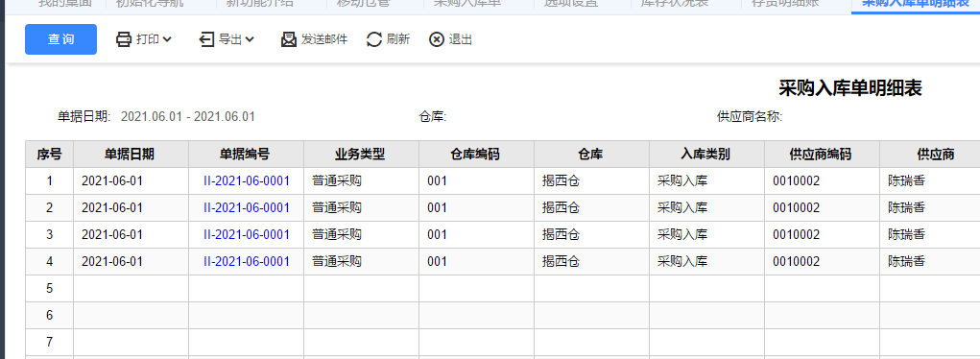Viewport: 980px width, 359px height.
Task: Click the 单据编号 column header
Action: [247, 155]
